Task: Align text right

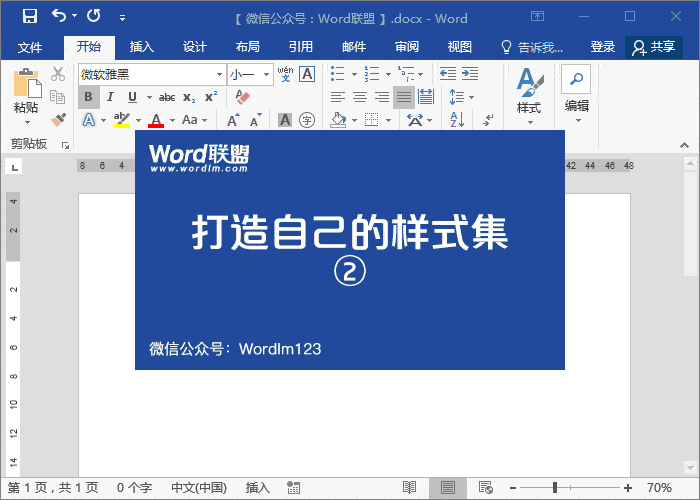Action: (382, 97)
